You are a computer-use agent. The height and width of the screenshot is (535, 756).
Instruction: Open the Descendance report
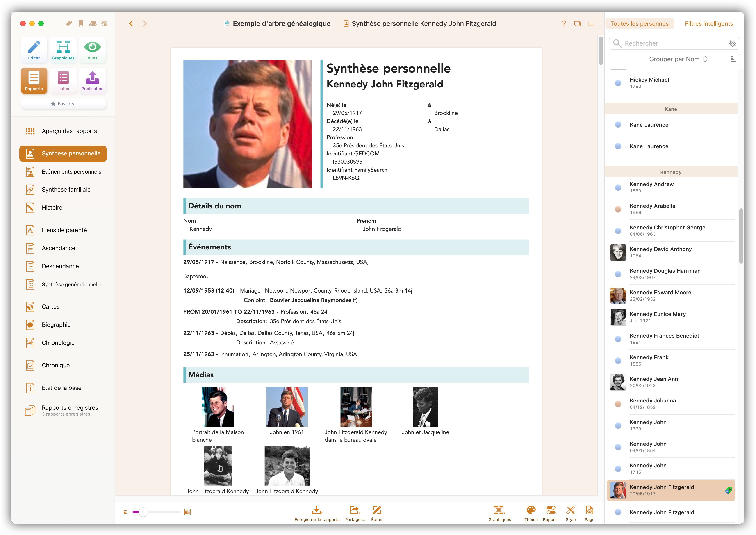(63, 266)
